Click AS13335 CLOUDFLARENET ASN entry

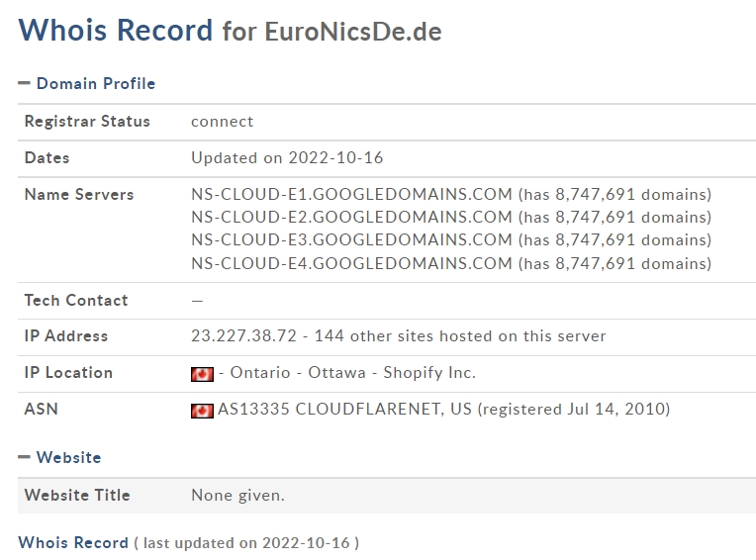click(x=344, y=410)
